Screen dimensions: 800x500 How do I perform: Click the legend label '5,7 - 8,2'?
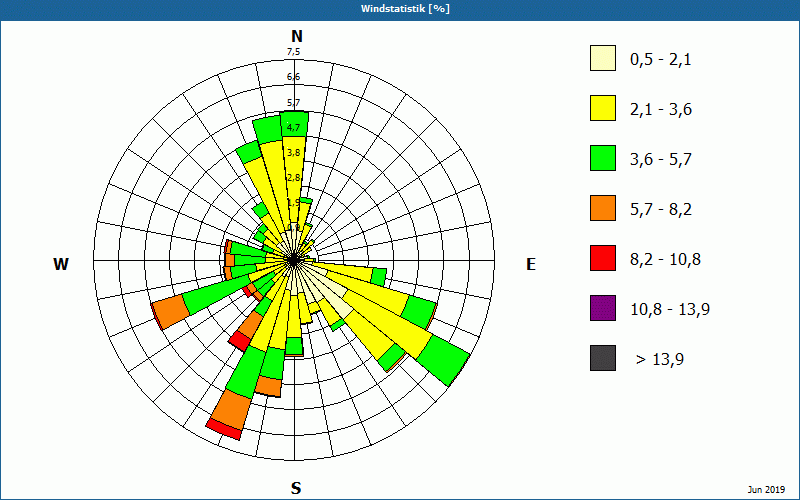coord(661,210)
